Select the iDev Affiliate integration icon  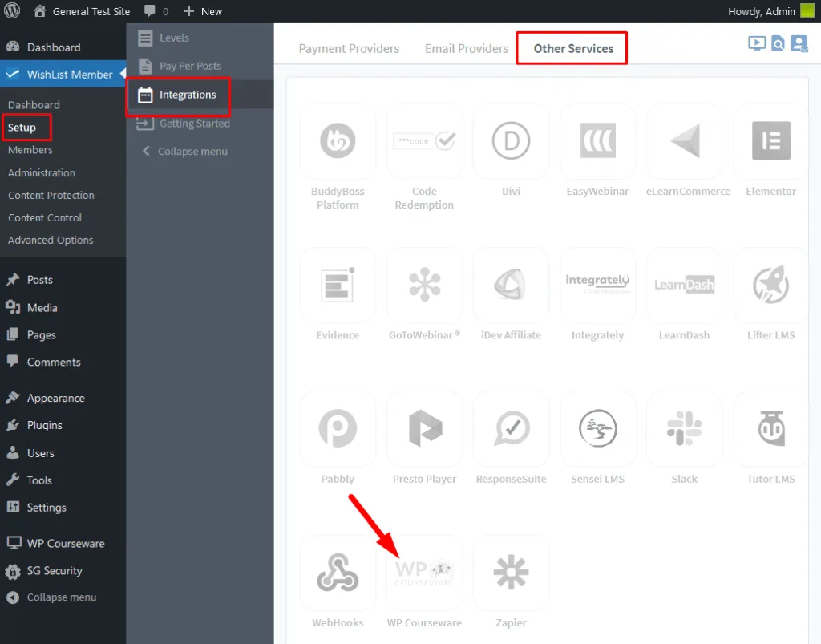click(511, 285)
